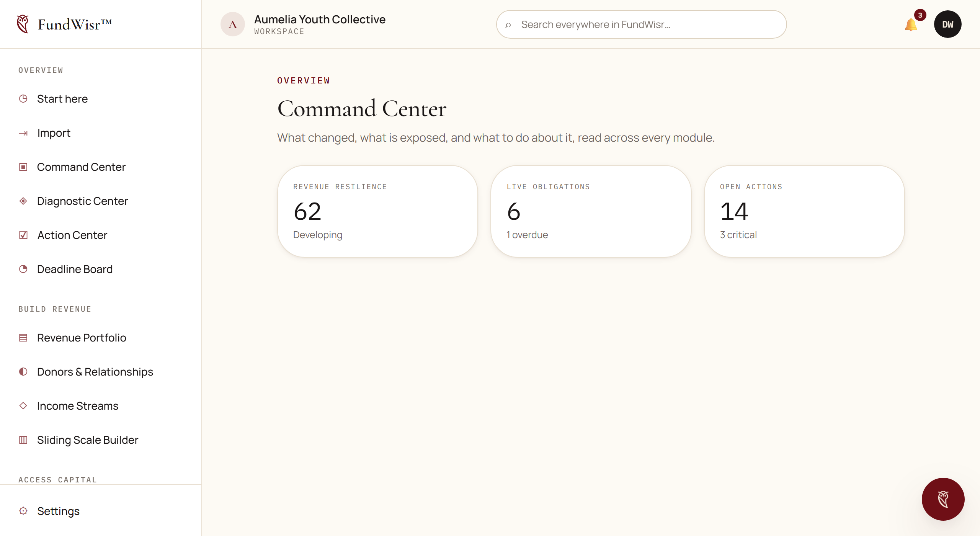Click the OVERVIEW sidebar section label
980x536 pixels.
click(41, 70)
